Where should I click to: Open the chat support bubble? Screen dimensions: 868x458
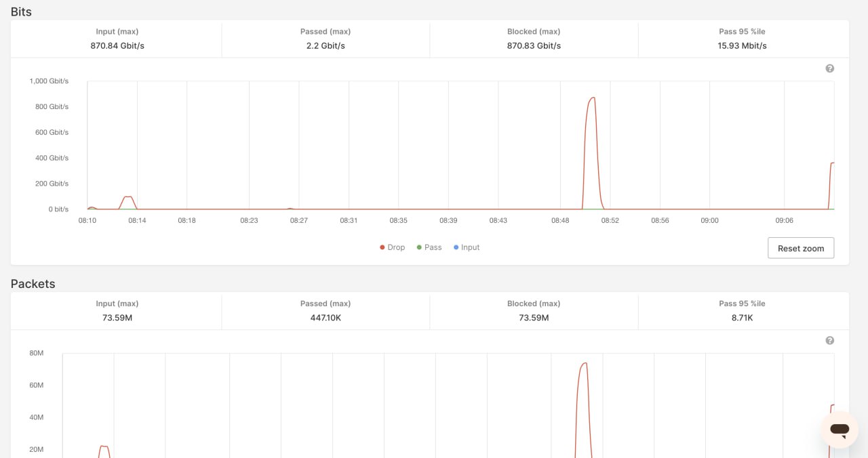pos(840,429)
